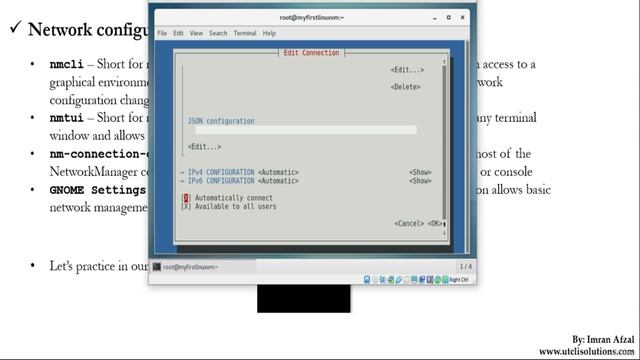This screenshot has height=360, width=640.
Task: Select OK in the Edit Connection dialog
Action: 435,224
